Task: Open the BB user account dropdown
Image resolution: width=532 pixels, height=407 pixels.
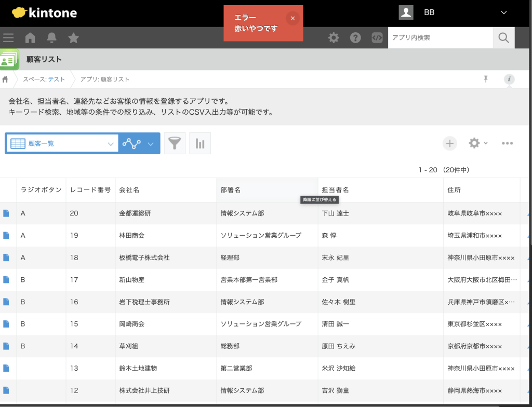Action: point(503,12)
